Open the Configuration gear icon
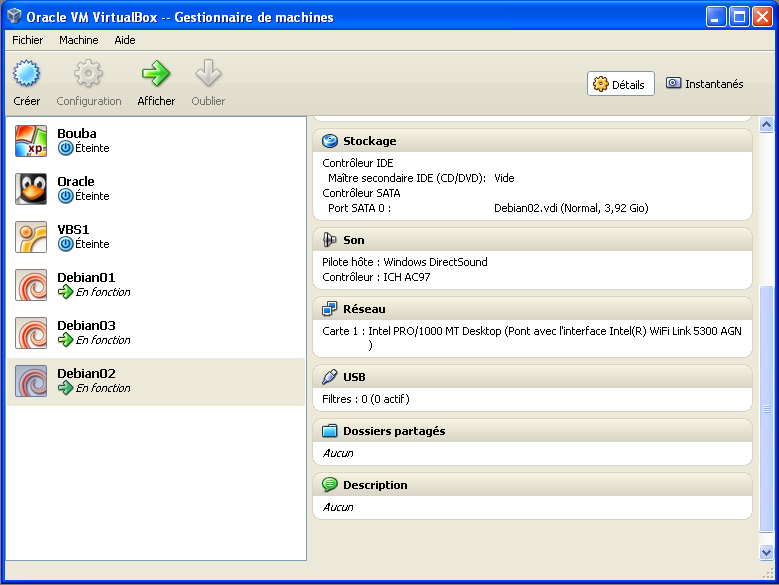The width and height of the screenshot is (779, 585). [88, 73]
